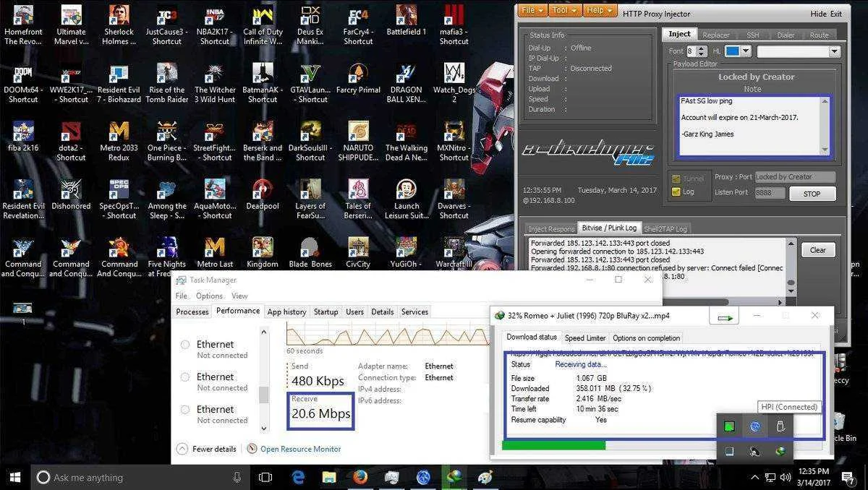The width and height of the screenshot is (868, 490).
Task: Select the Watch_Dogs 2 desktop icon
Action: [x=454, y=83]
